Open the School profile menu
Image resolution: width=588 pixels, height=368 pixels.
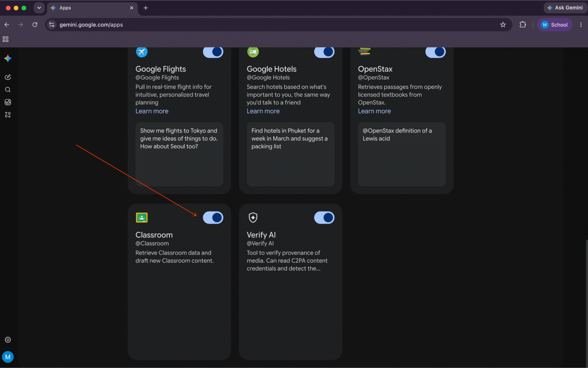click(x=555, y=25)
